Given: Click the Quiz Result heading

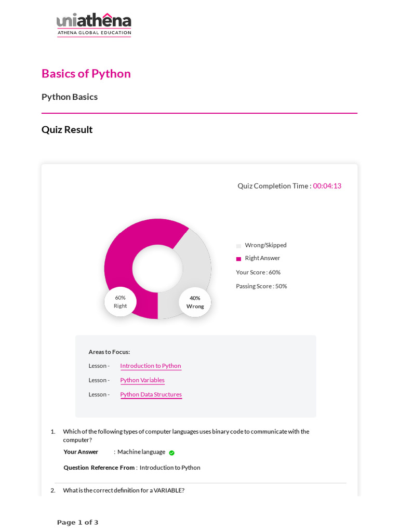Looking at the screenshot, I should coord(67,129).
